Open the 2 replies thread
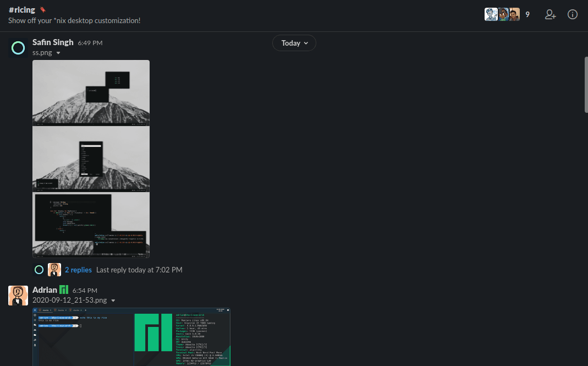The height and width of the screenshot is (366, 588). (78, 270)
